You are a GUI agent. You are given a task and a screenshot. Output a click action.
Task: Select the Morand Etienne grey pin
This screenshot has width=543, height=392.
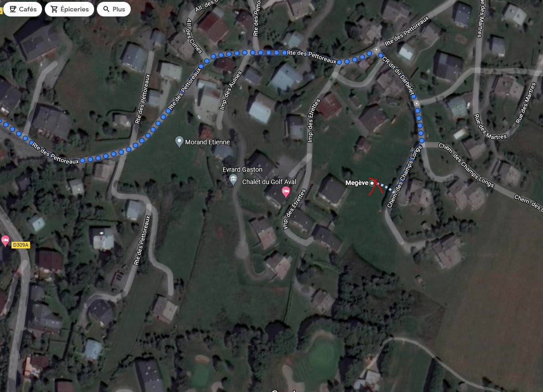(179, 142)
